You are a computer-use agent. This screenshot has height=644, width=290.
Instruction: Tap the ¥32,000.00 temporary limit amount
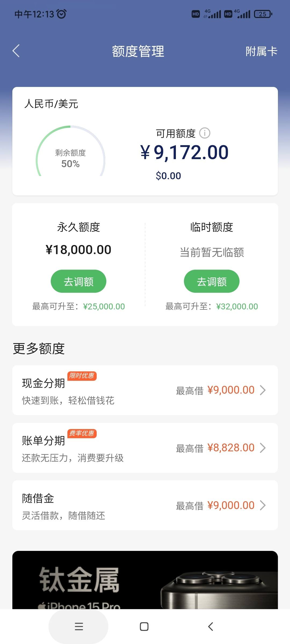[237, 306]
